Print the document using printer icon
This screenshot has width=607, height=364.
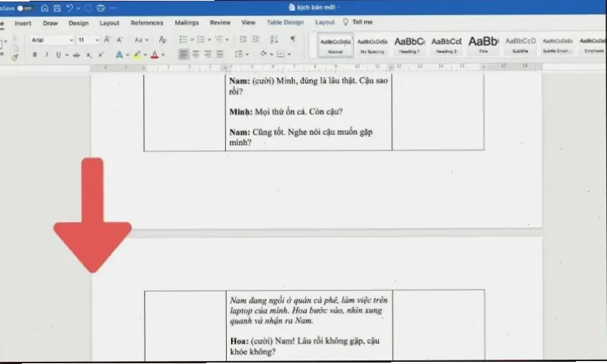[100, 8]
